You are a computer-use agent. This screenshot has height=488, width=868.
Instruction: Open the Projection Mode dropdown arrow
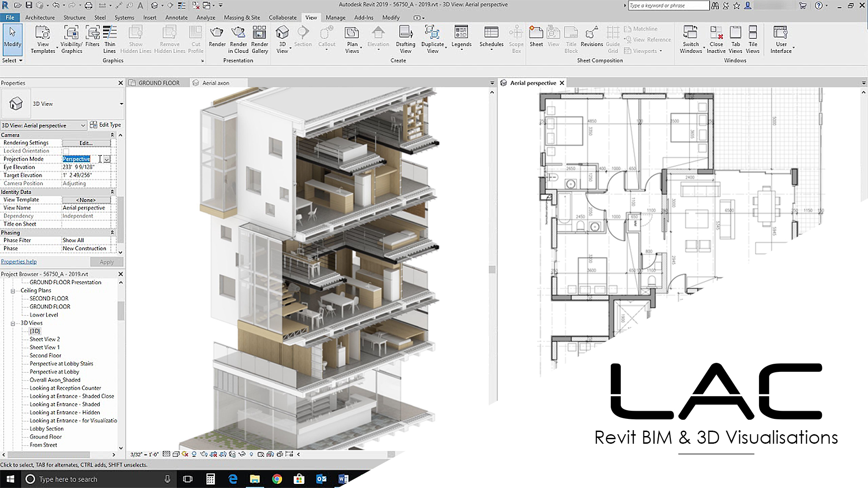click(x=107, y=159)
